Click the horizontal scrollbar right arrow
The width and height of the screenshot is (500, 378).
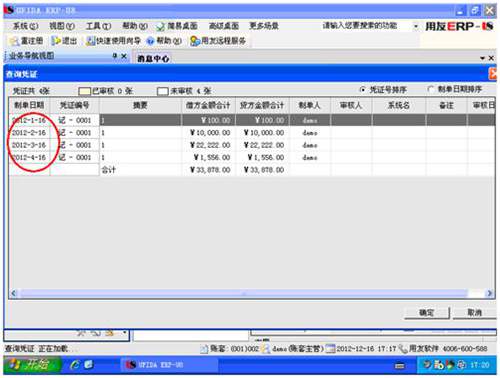(x=489, y=293)
